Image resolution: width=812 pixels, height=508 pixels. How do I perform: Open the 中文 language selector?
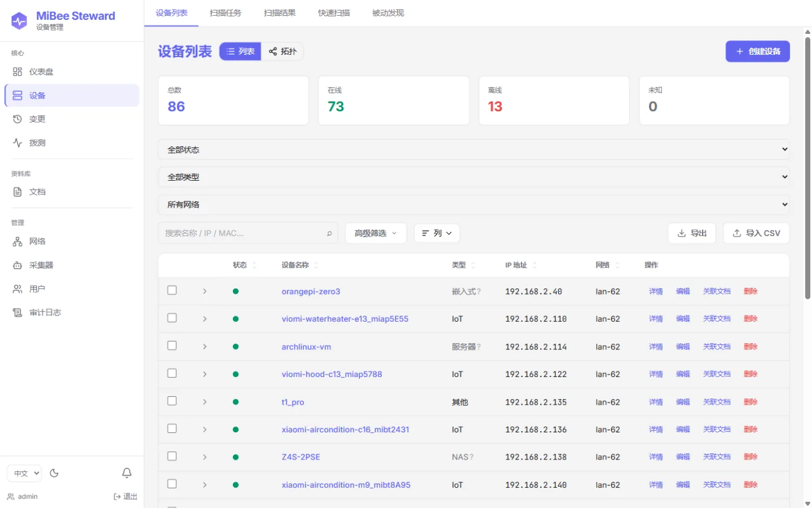tap(25, 473)
